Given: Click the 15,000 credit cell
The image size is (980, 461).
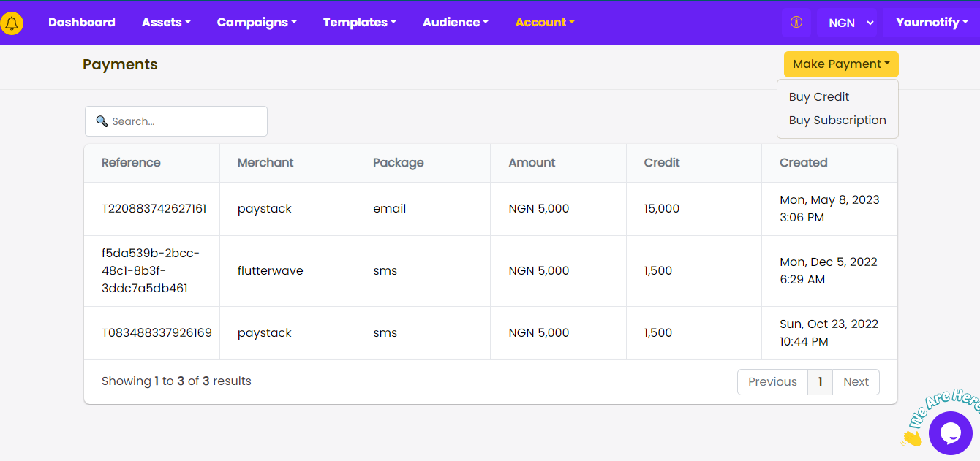Looking at the screenshot, I should pos(694,209).
